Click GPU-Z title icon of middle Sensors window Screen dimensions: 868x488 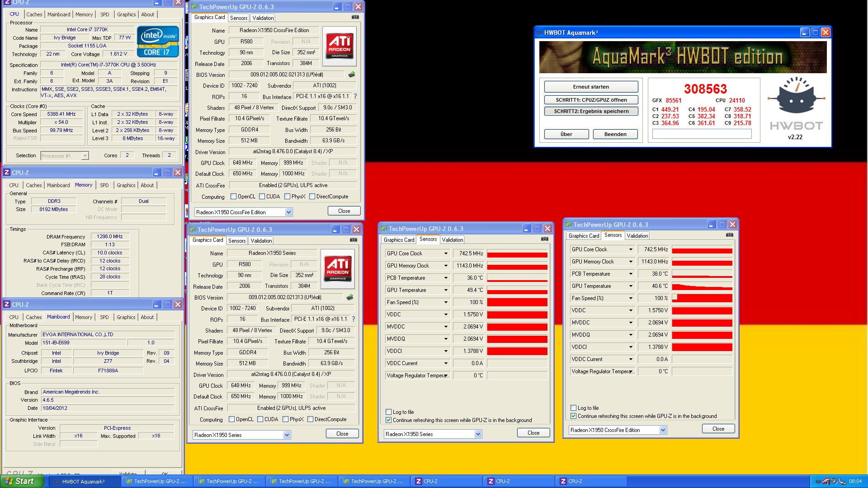(x=383, y=229)
